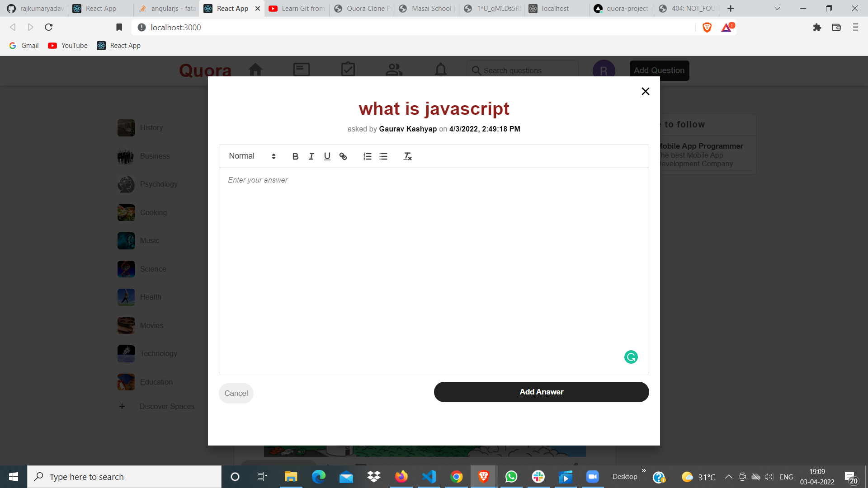868x488 pixels.
Task: Select the Technology topic in the sidebar
Action: (x=158, y=353)
